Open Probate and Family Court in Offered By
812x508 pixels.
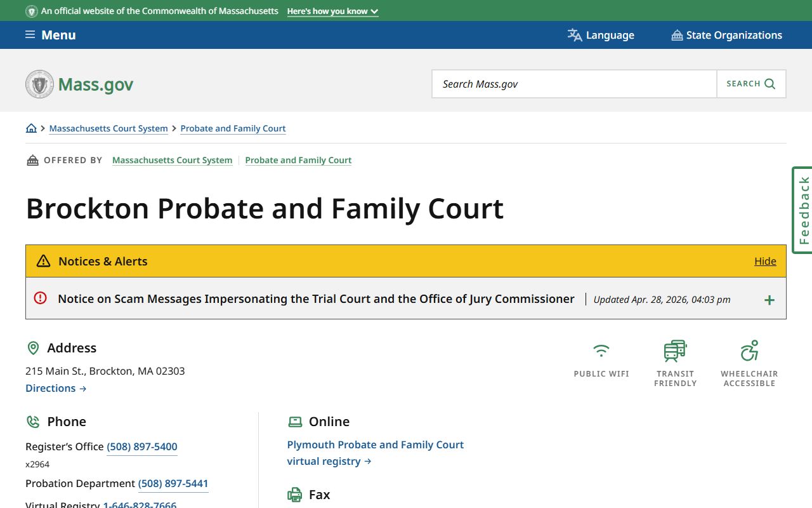[x=298, y=160]
